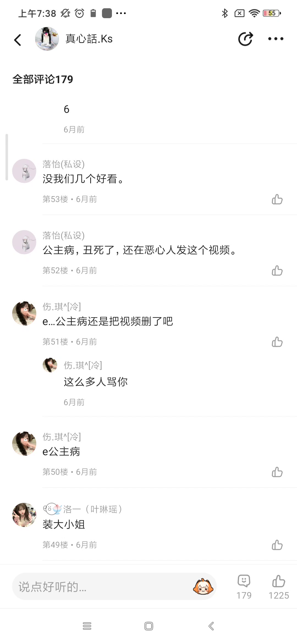Tap the back arrow in header
Image resolution: width=297 pixels, height=644 pixels.
point(18,40)
